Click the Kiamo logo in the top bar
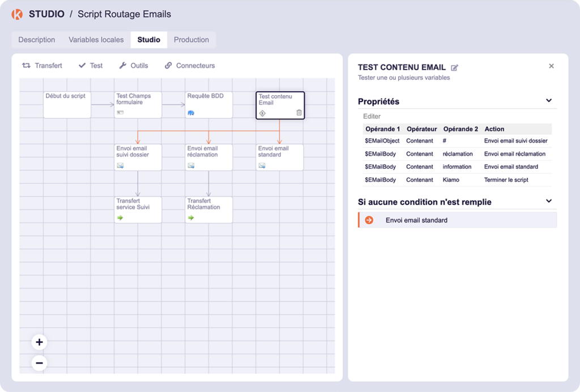Image resolution: width=580 pixels, height=392 pixels. [16, 14]
